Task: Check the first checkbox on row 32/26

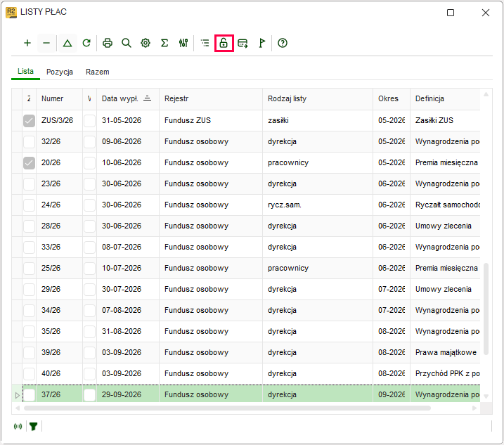Action: point(29,141)
